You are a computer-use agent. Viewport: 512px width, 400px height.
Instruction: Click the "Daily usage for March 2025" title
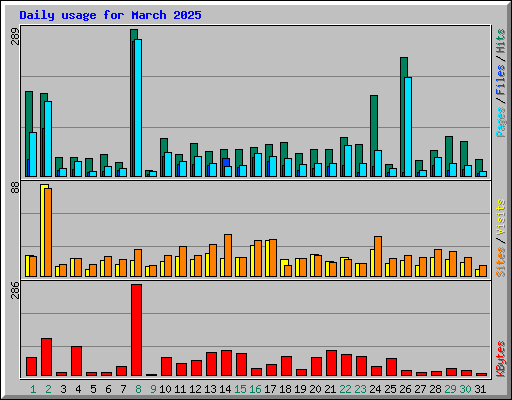110,15
